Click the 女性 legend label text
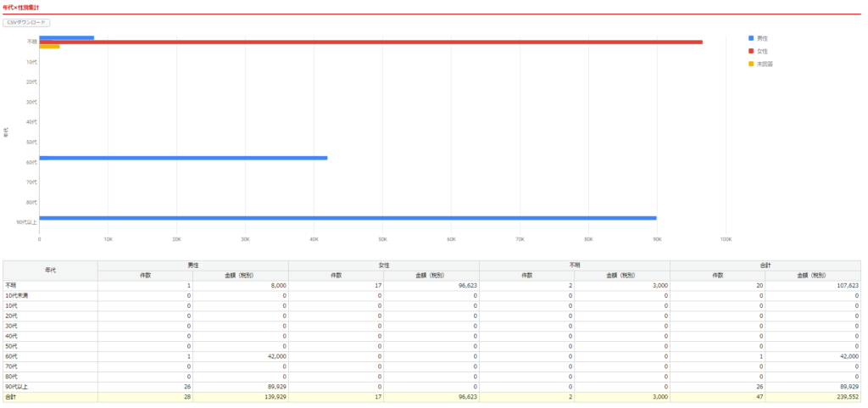 [x=762, y=51]
